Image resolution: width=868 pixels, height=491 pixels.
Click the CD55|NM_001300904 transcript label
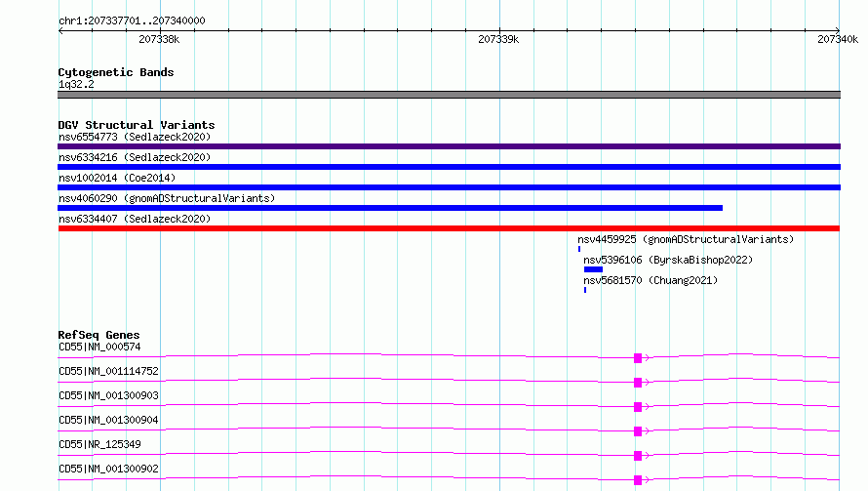point(108,420)
